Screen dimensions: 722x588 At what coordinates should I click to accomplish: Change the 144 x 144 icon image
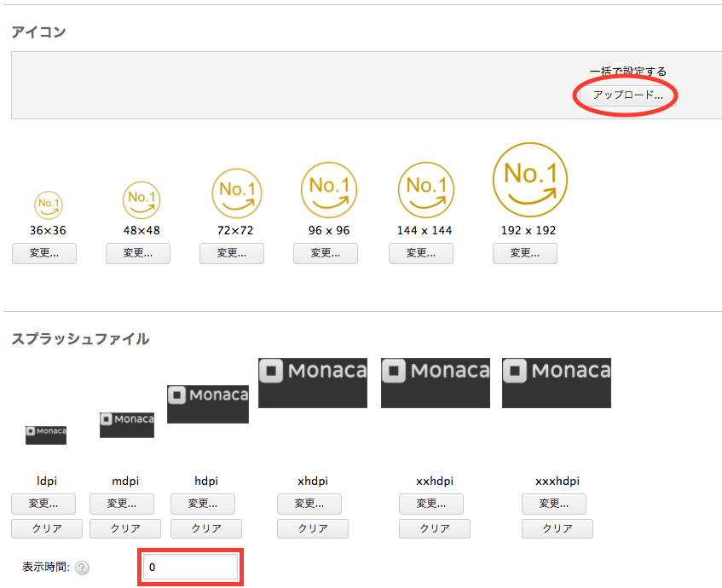(x=421, y=253)
